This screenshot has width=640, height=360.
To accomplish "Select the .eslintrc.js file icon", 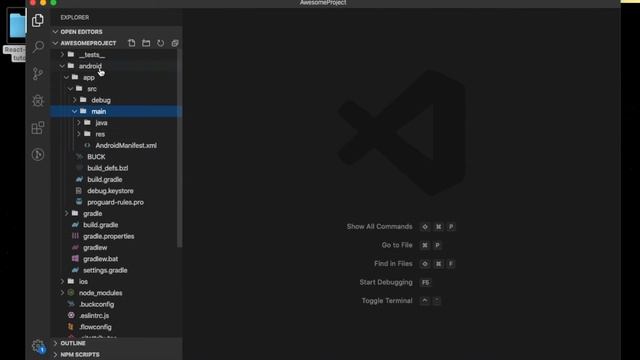I will tap(71, 315).
